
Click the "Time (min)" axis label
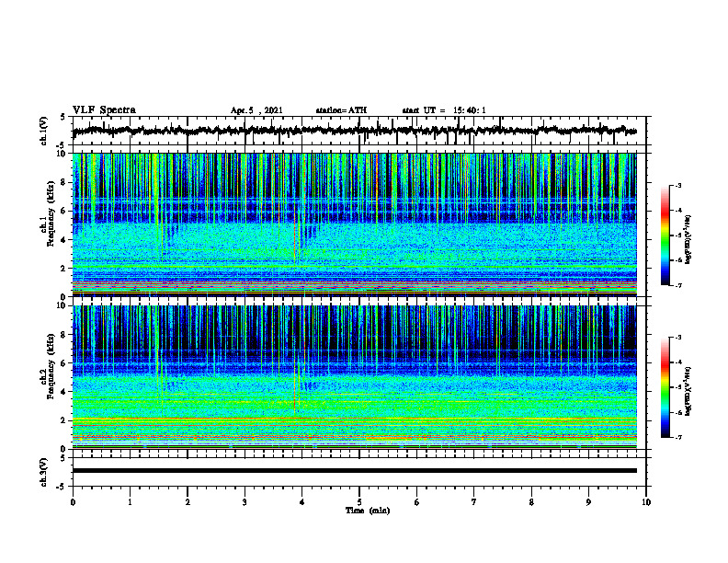tap(368, 511)
